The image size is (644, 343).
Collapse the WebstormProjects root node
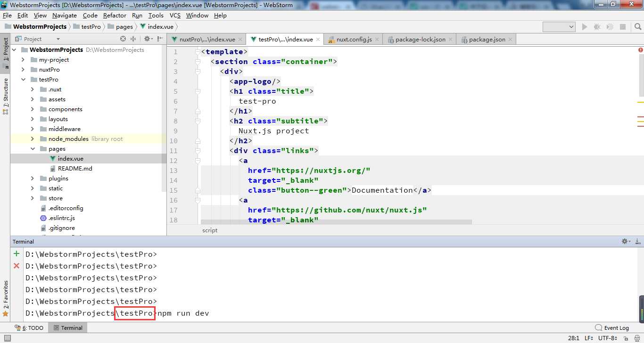pyautogui.click(x=14, y=50)
